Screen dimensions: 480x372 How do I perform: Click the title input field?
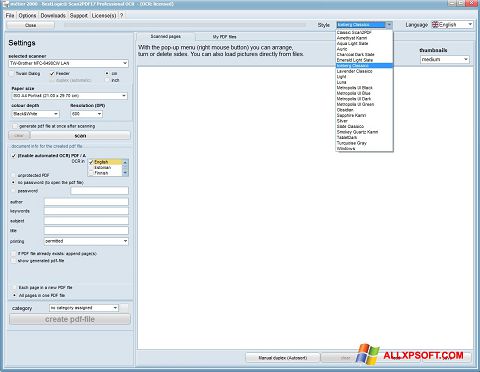tap(86, 230)
